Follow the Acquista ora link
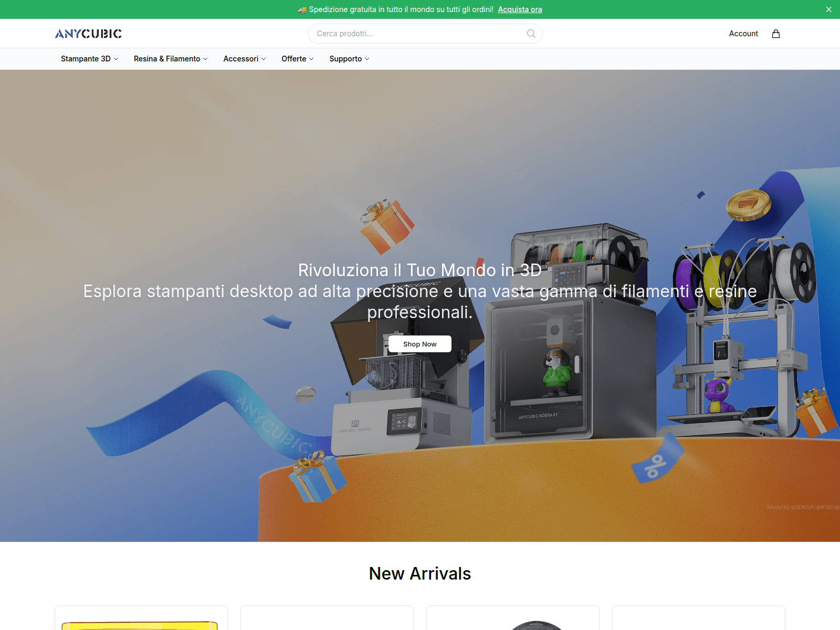 coord(520,9)
